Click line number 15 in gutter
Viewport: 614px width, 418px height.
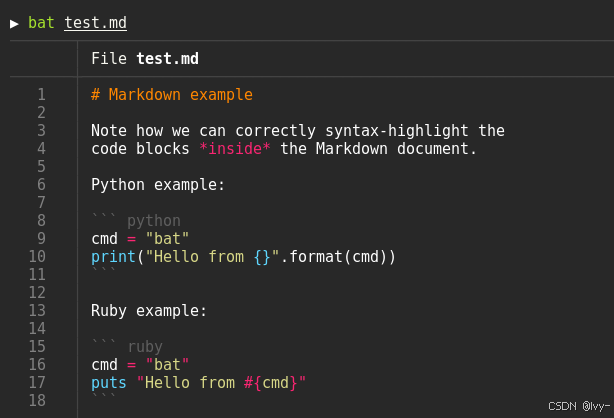[x=37, y=347]
